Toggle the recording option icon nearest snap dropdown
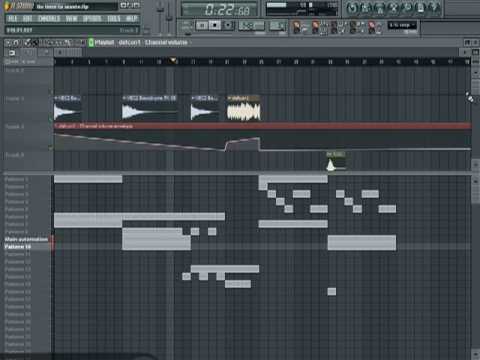Image resolution: width=480 pixels, height=360 pixels. click(372, 27)
